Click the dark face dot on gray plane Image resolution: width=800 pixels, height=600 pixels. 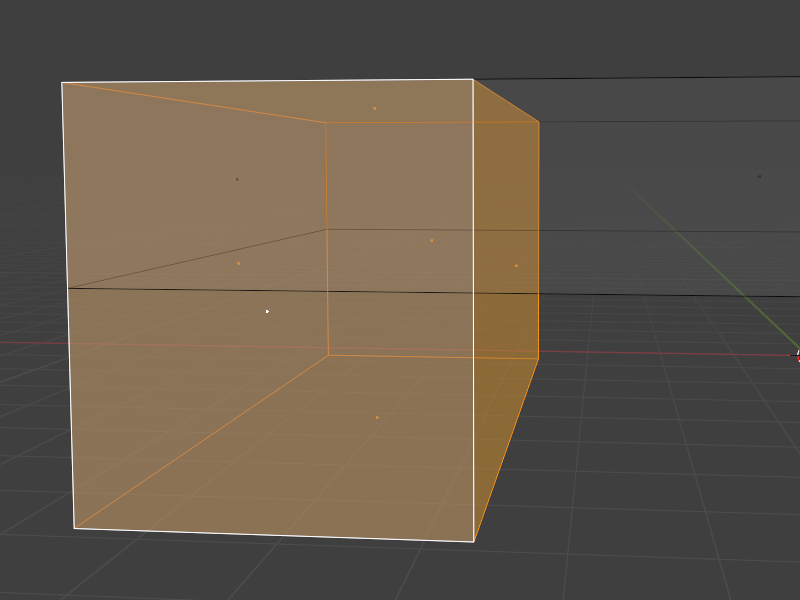click(x=760, y=176)
